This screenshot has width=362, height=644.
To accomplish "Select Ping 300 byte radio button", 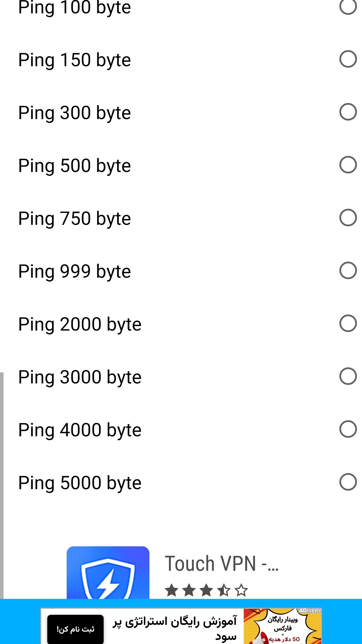I will [x=348, y=112].
